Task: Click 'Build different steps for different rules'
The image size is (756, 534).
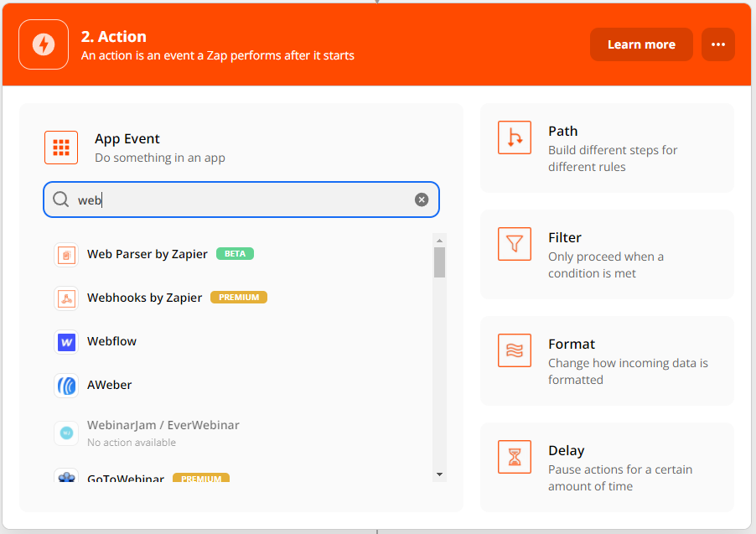Action: tap(613, 158)
